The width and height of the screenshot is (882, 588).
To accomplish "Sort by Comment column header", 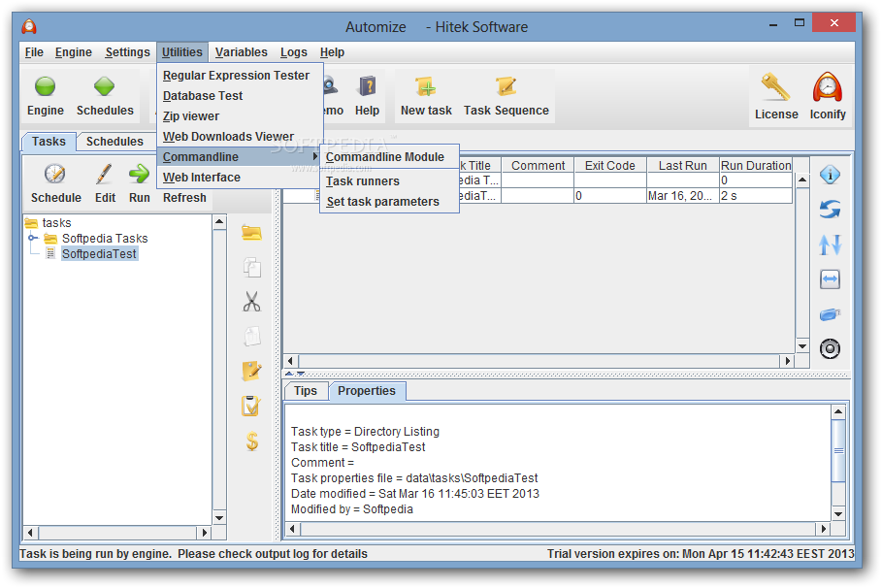I will [x=538, y=165].
